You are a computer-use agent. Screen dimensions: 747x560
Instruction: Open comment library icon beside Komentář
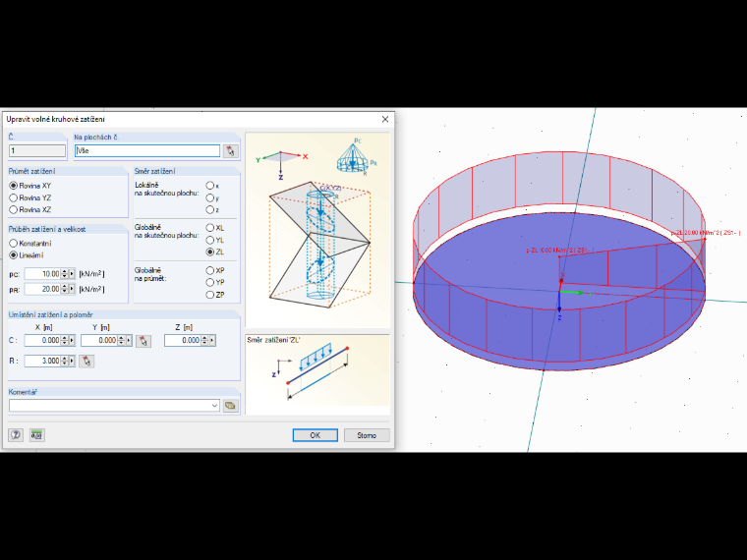click(x=231, y=406)
